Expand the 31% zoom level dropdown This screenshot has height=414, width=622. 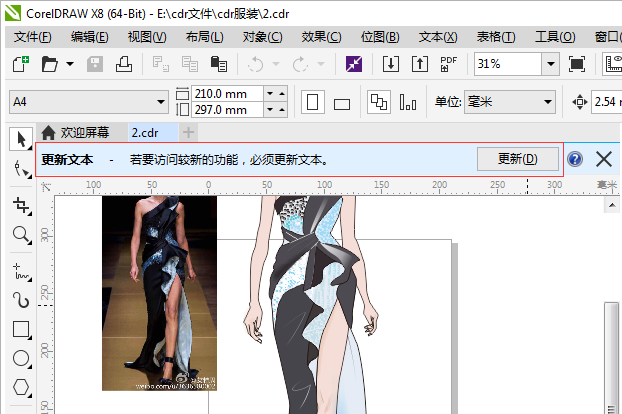(x=551, y=64)
